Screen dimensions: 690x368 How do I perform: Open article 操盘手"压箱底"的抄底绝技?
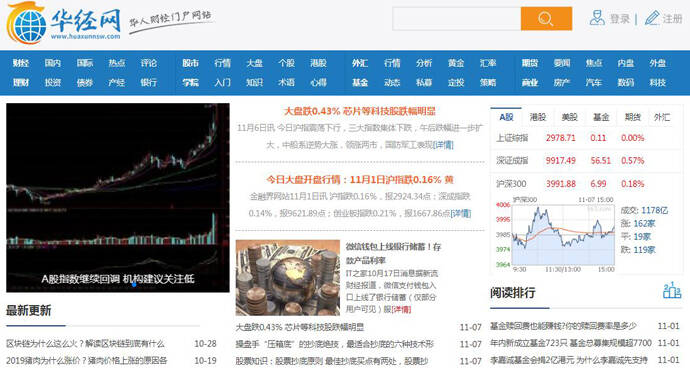tap(334, 344)
